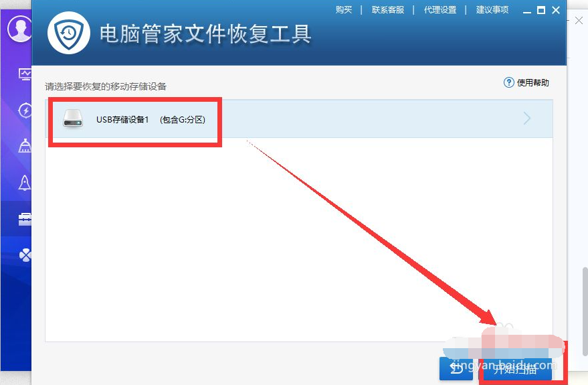Open 联系客服 in the top bar
The height and width of the screenshot is (385, 588).
coord(388,9)
